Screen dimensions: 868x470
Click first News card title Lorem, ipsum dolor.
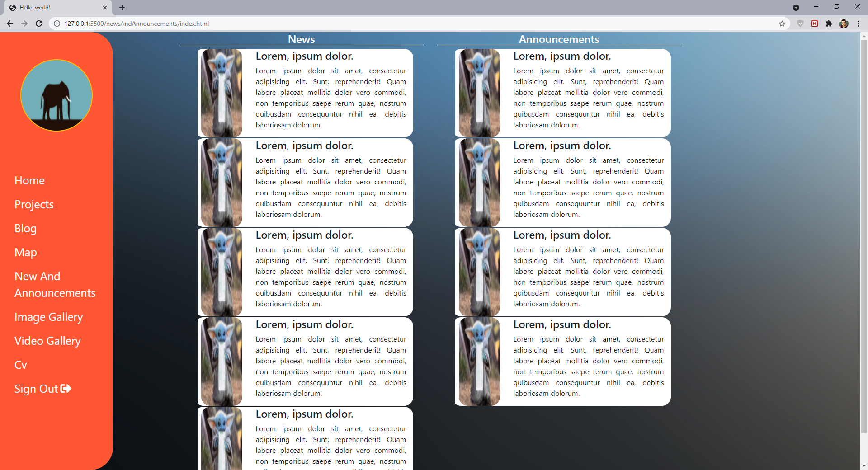[x=304, y=56]
